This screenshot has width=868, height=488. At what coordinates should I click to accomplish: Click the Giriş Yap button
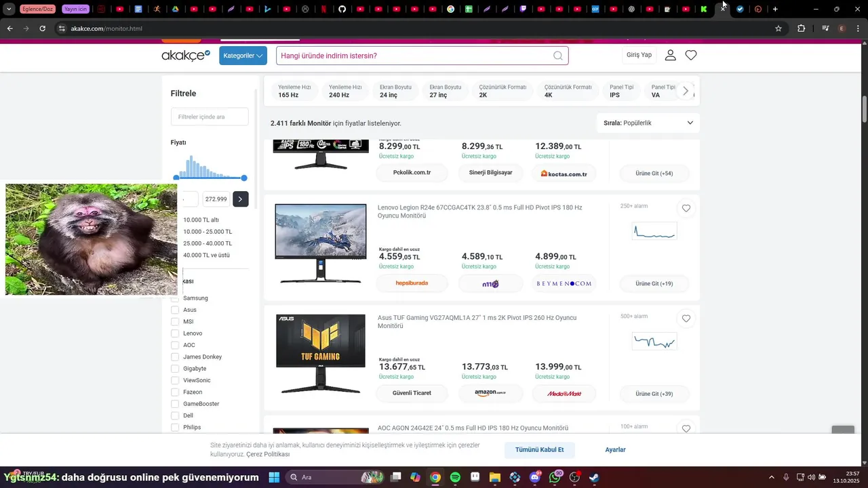pyautogui.click(x=639, y=55)
